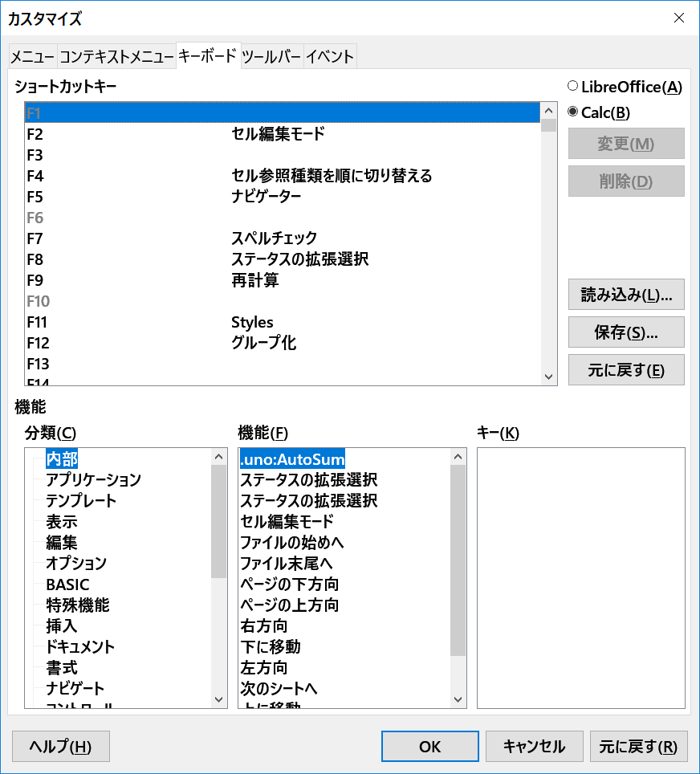Image resolution: width=700 pixels, height=774 pixels.
Task: Select the Calc radio button
Action: (572, 112)
